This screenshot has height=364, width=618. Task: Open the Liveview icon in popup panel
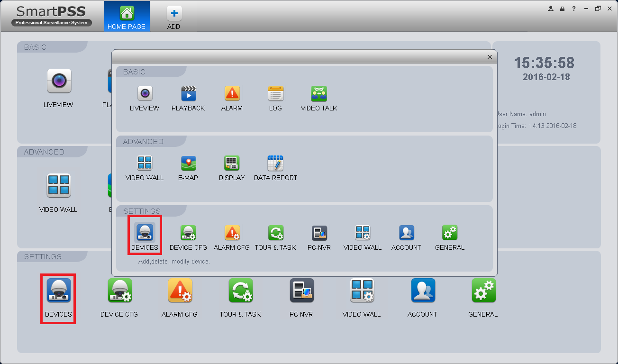[145, 93]
